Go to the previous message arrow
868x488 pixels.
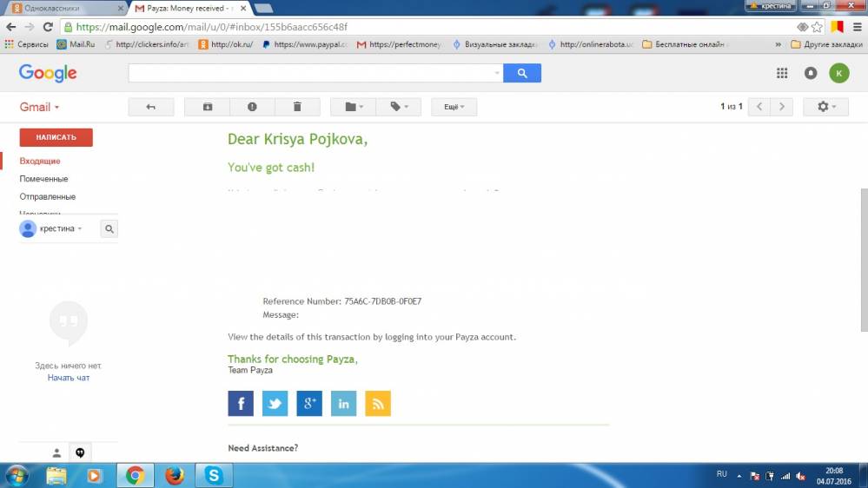click(759, 107)
